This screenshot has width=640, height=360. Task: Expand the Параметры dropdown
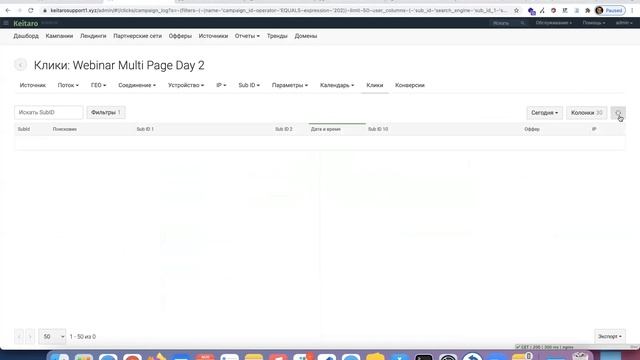click(x=290, y=85)
